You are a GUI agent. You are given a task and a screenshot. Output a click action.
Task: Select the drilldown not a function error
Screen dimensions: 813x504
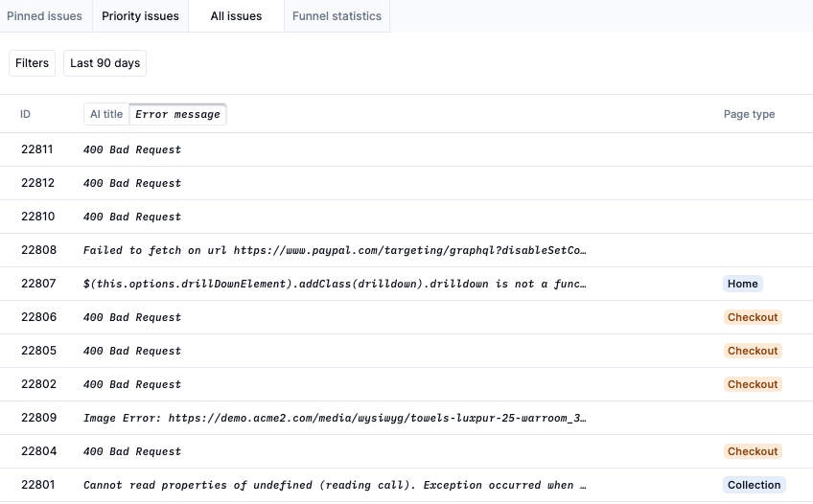click(x=334, y=284)
